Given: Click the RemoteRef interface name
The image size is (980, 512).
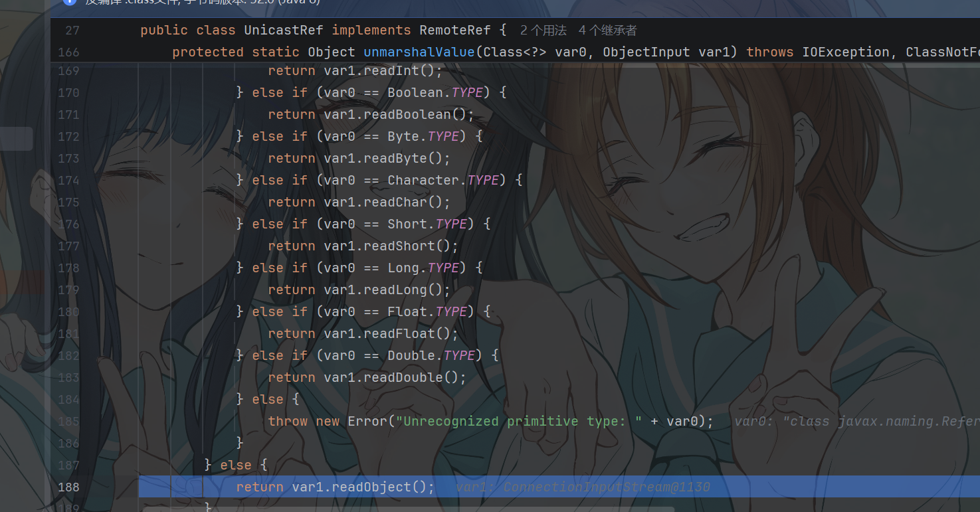Looking at the screenshot, I should pyautogui.click(x=455, y=30).
